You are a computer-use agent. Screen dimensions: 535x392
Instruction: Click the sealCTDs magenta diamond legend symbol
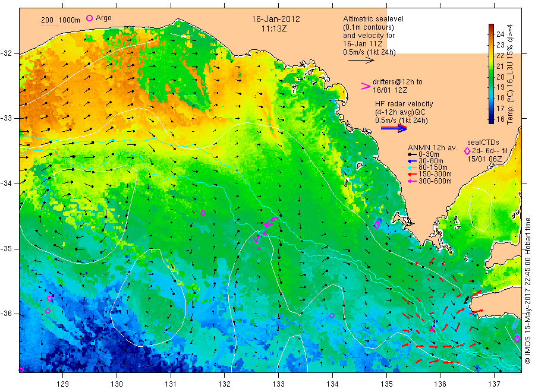tap(467, 151)
